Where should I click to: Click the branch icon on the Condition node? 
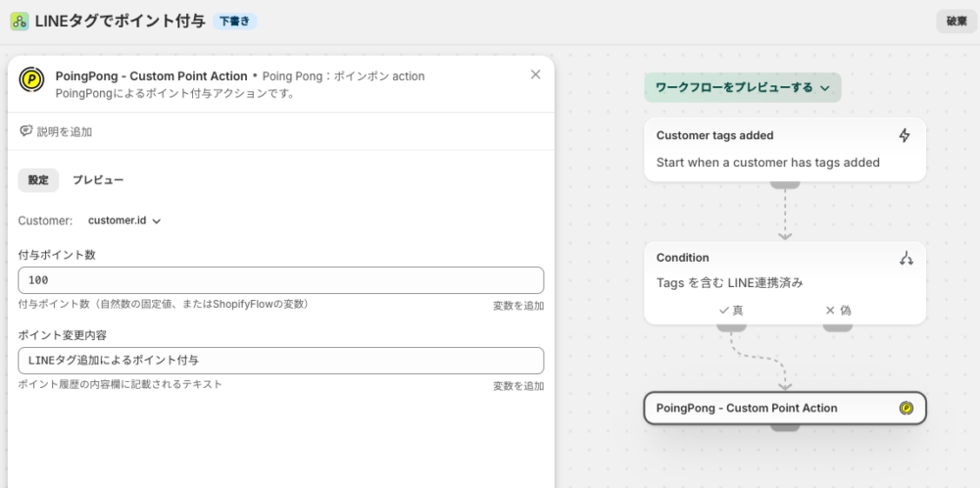(906, 258)
